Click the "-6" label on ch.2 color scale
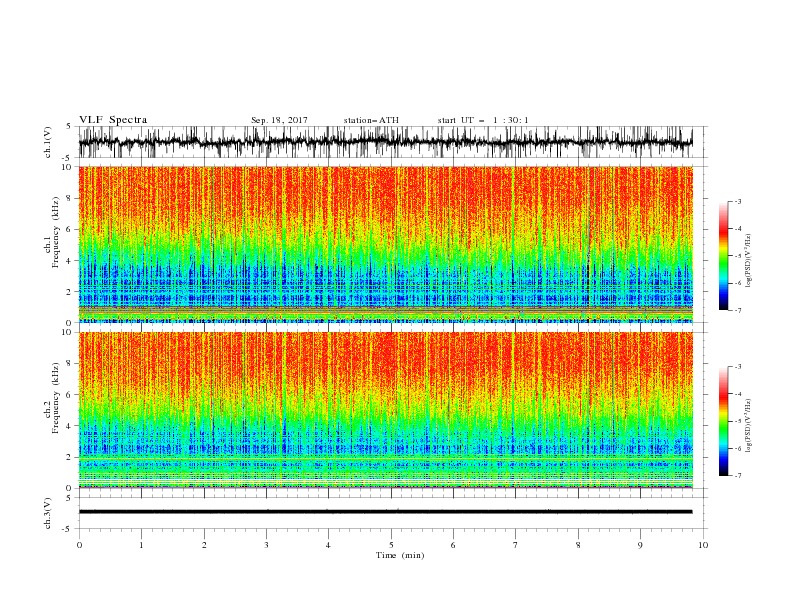The height and width of the screenshot is (612, 792). [x=738, y=449]
